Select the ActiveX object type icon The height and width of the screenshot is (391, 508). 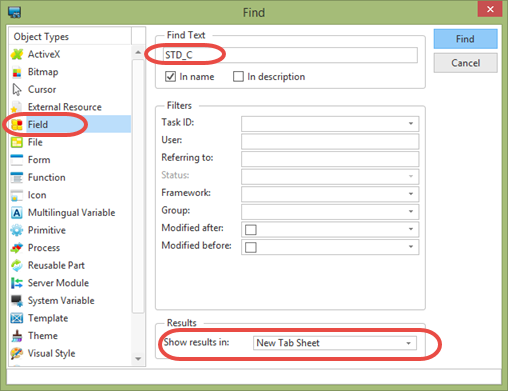click(x=17, y=54)
